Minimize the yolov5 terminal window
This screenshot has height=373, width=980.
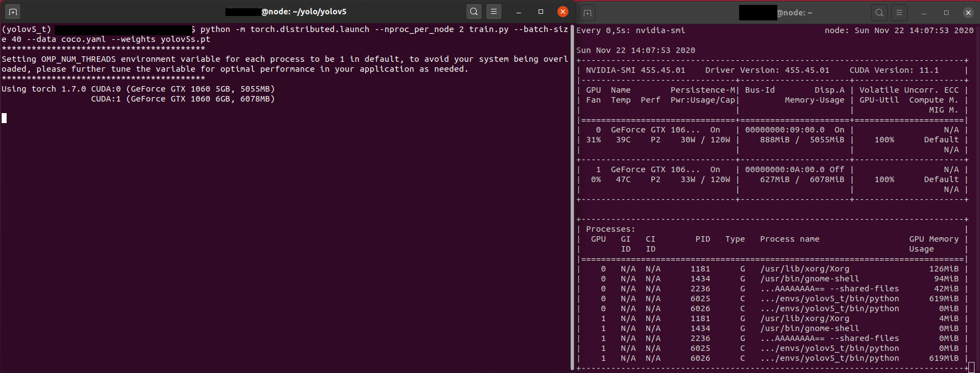click(x=519, y=12)
